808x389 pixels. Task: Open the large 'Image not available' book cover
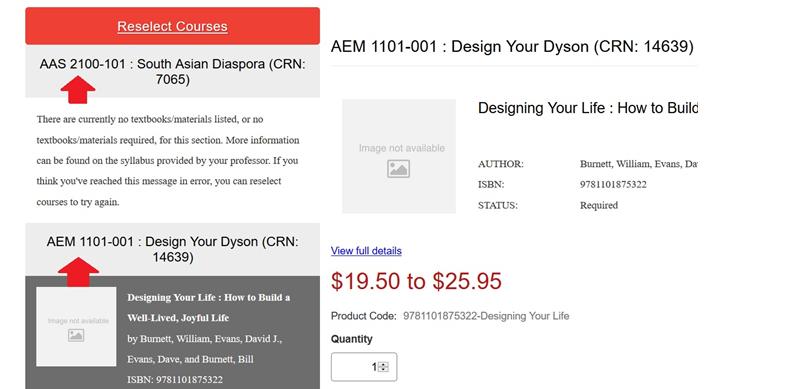tap(399, 156)
